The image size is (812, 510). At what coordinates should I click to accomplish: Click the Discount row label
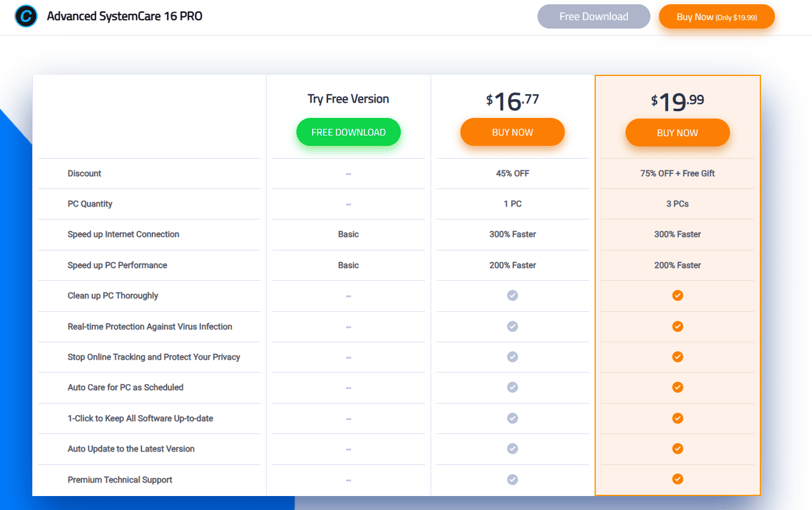[84, 173]
